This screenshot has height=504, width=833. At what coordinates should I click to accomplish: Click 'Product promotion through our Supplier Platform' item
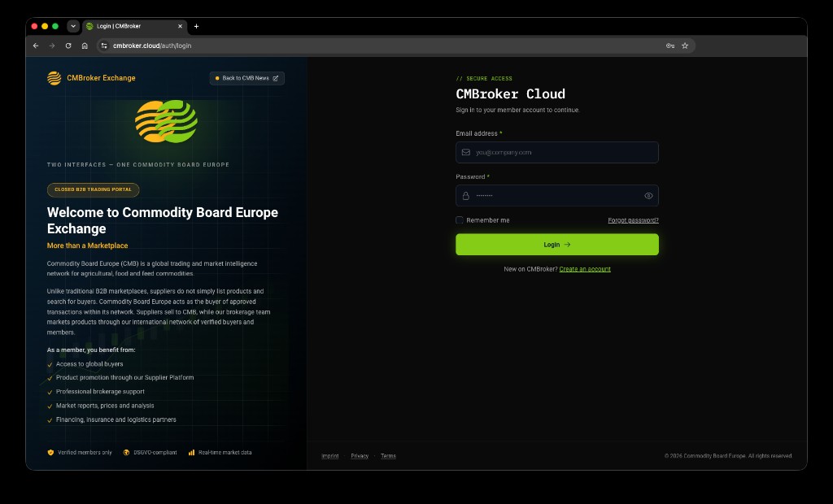(124, 378)
